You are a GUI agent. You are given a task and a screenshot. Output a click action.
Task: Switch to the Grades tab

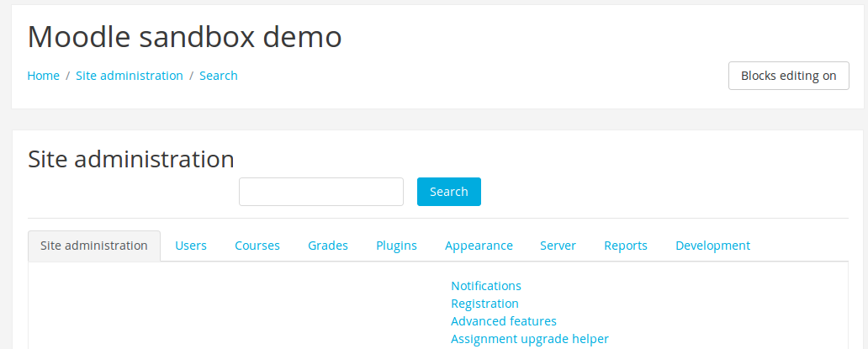(328, 246)
